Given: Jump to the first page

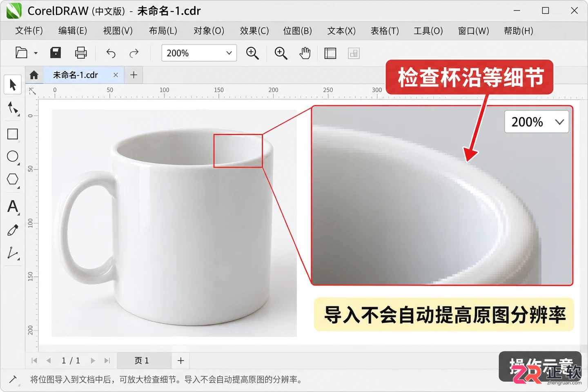Looking at the screenshot, I should pyautogui.click(x=34, y=361).
